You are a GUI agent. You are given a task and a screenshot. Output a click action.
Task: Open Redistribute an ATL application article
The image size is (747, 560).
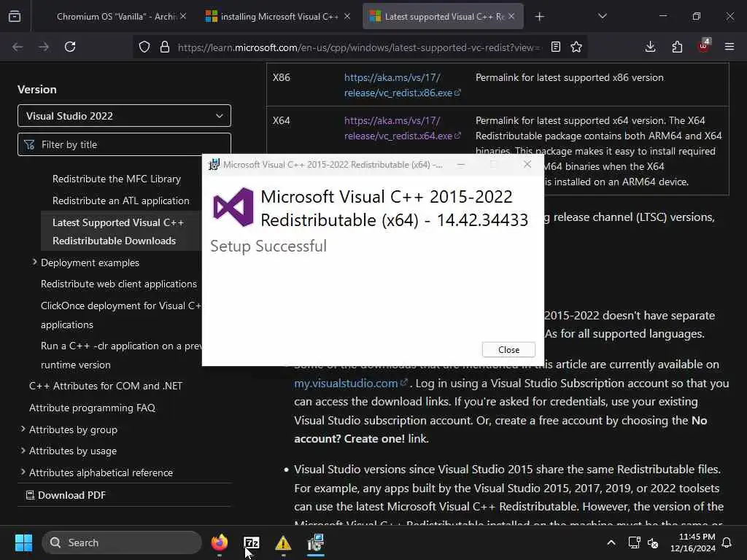121,201
